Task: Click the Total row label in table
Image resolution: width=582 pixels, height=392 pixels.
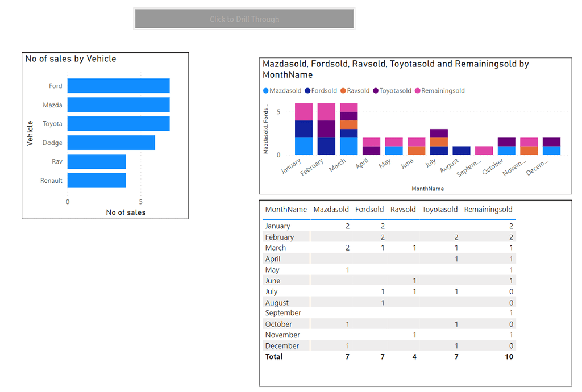Action: tap(274, 357)
